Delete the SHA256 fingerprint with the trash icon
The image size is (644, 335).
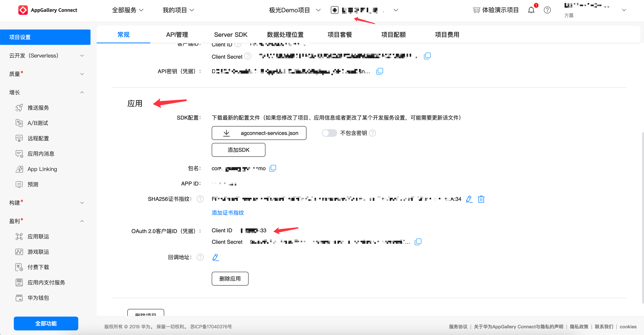point(481,199)
